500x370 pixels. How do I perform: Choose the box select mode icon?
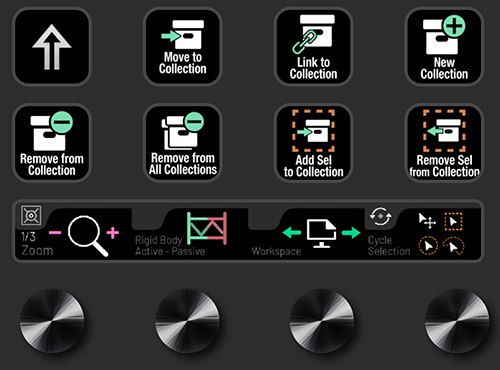click(453, 221)
